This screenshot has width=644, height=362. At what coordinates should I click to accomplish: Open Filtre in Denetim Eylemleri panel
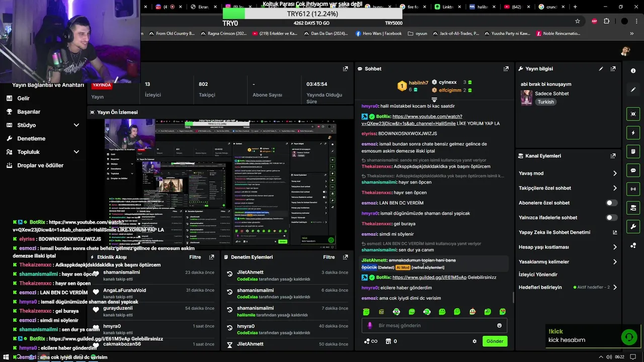(329, 257)
